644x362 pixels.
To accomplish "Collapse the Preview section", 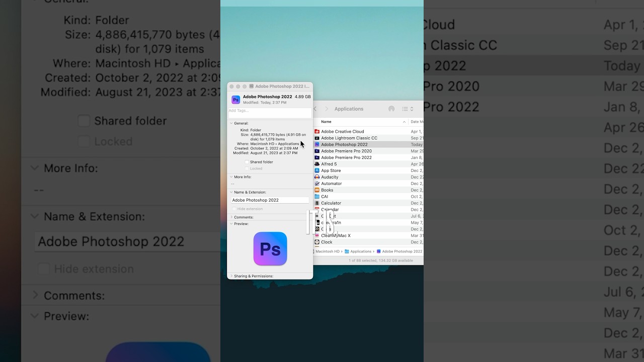I will (231, 224).
